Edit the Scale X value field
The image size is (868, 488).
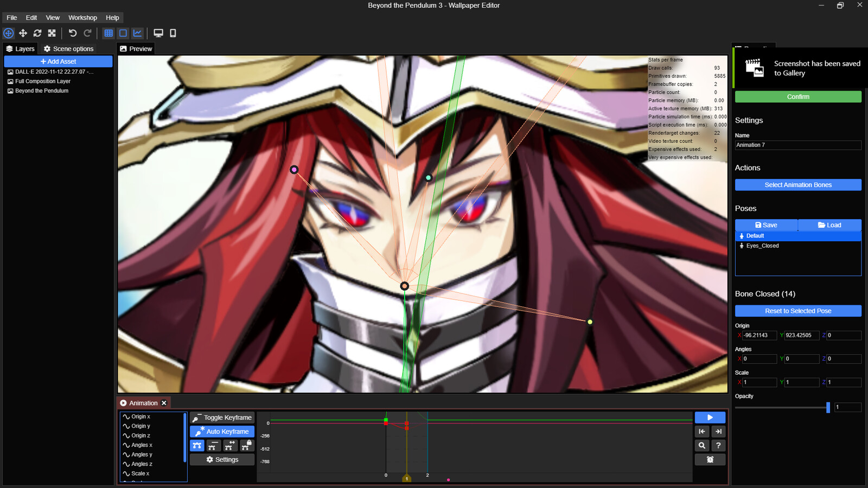(x=759, y=382)
